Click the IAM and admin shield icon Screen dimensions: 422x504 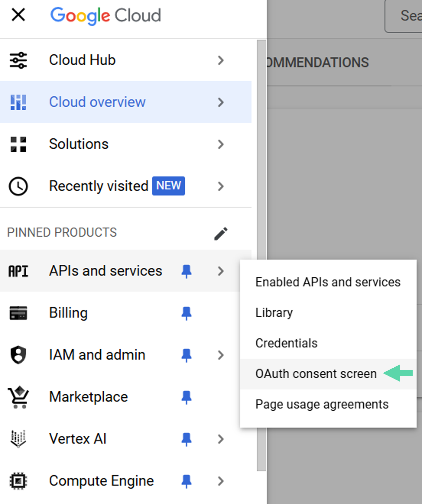[x=18, y=355]
